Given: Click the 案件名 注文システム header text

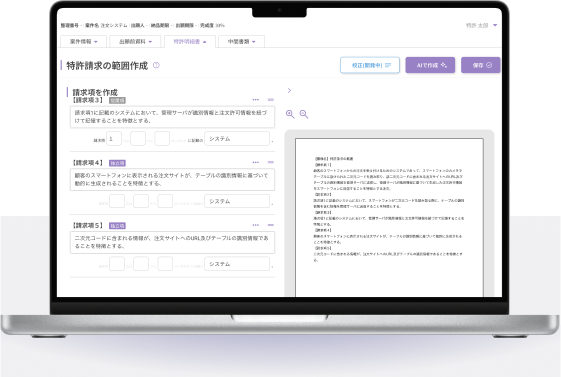Looking at the screenshot, I should [106, 25].
